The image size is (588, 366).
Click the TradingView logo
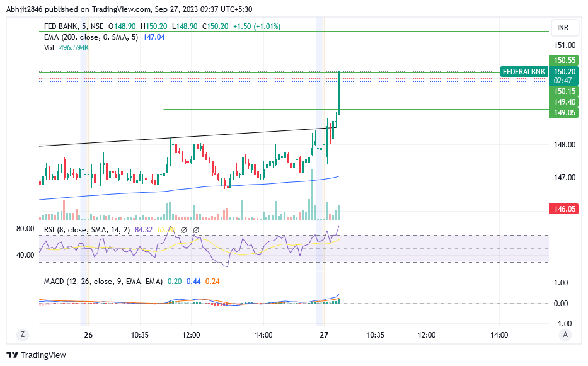click(37, 355)
